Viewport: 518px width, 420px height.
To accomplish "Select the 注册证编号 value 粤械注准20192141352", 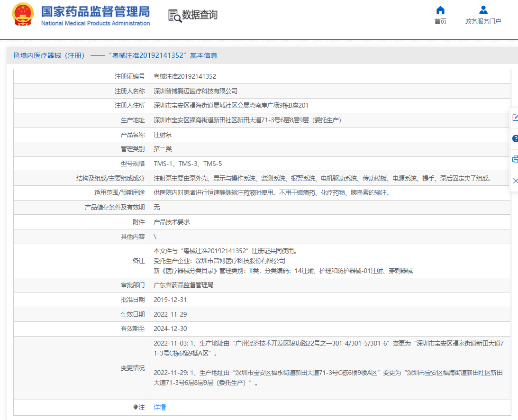I will point(185,76).
